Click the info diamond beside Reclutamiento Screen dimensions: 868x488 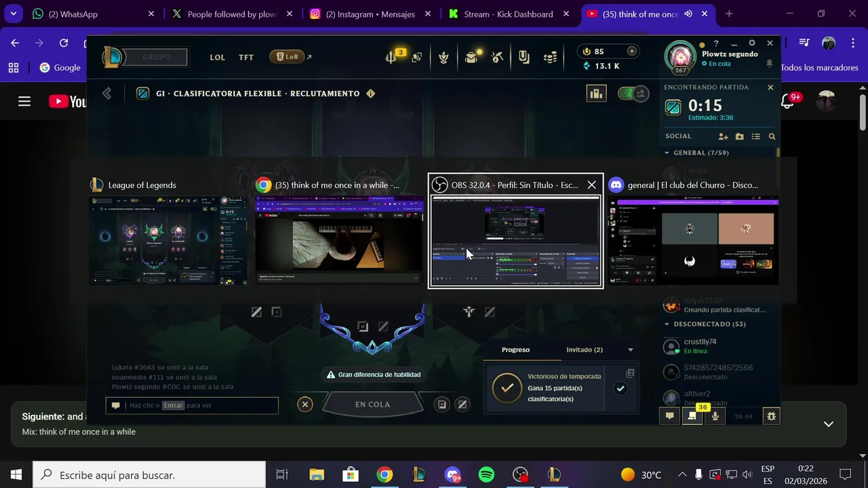tap(370, 94)
